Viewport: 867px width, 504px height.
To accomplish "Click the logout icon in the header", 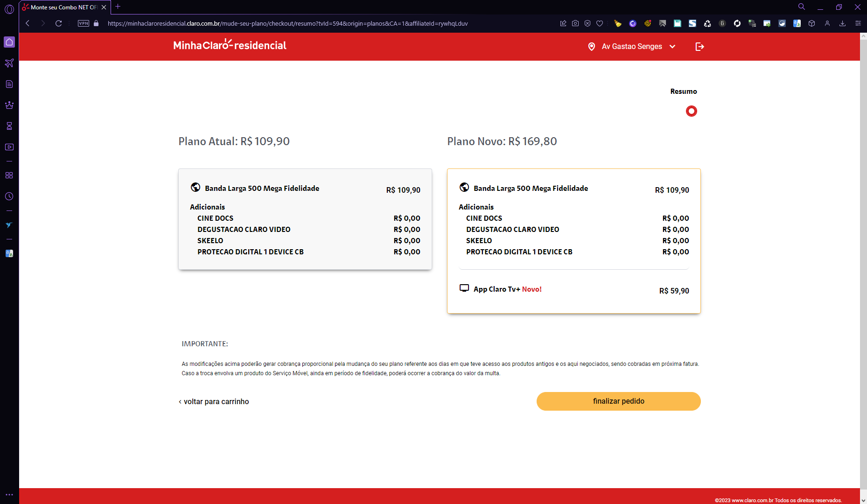I will tap(699, 47).
